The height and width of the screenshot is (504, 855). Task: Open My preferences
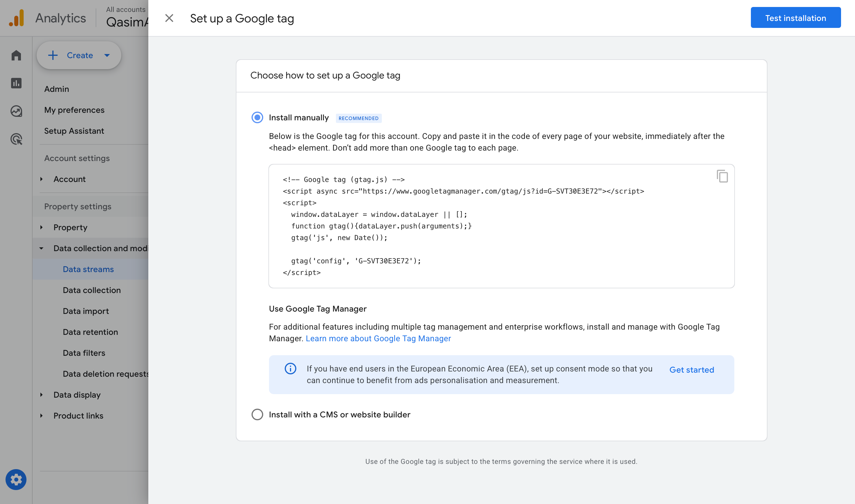pyautogui.click(x=74, y=110)
